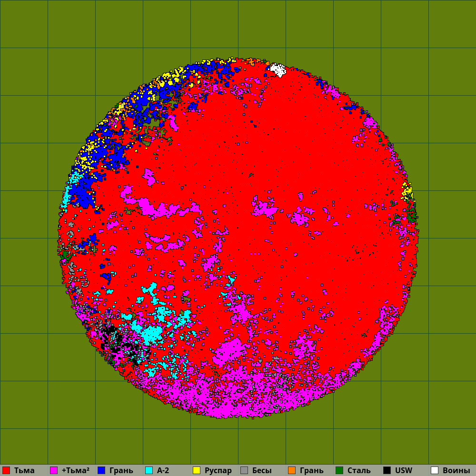
Task: Click the Тьма label in the legend
Action: pos(24,470)
